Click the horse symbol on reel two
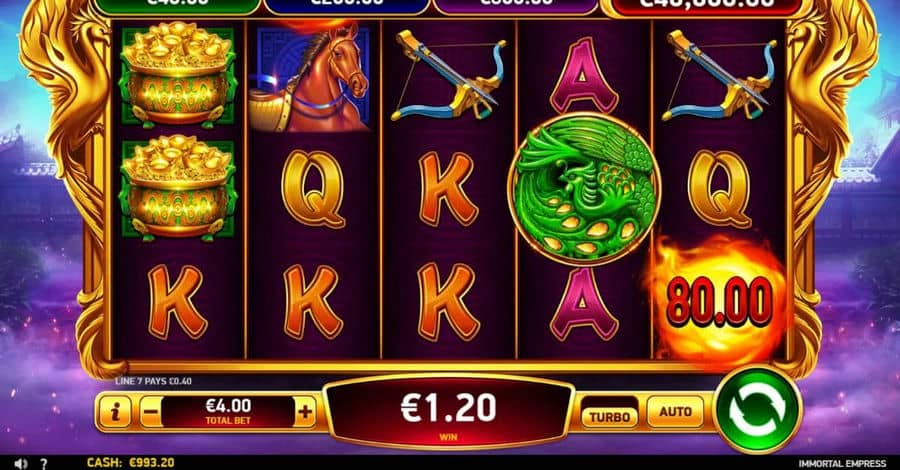 pyautogui.click(x=313, y=76)
